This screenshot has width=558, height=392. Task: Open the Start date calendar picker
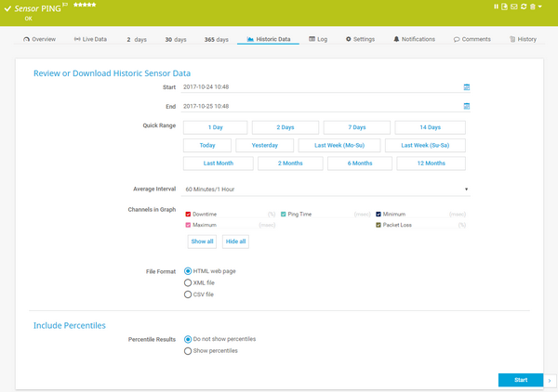tap(467, 87)
